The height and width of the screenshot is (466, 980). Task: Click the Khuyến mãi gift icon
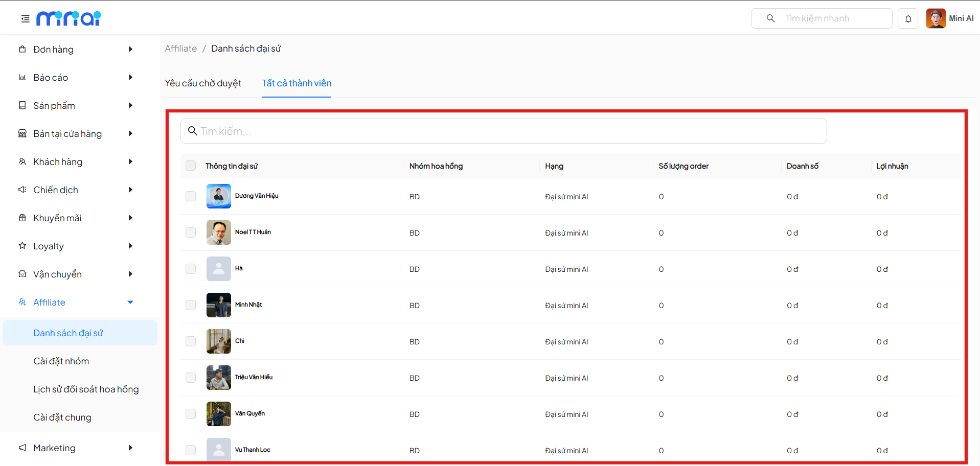[22, 218]
